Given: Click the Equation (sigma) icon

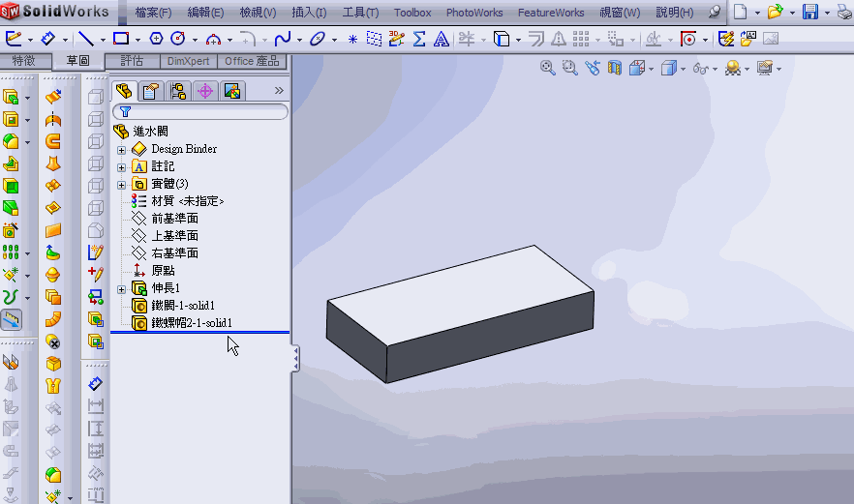Looking at the screenshot, I should click(x=419, y=39).
